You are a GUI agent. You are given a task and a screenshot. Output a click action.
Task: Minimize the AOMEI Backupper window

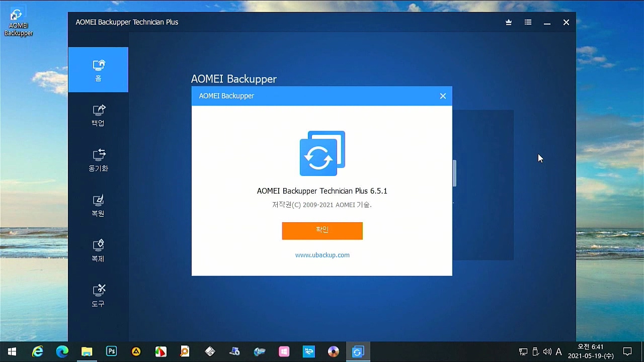[x=547, y=22]
